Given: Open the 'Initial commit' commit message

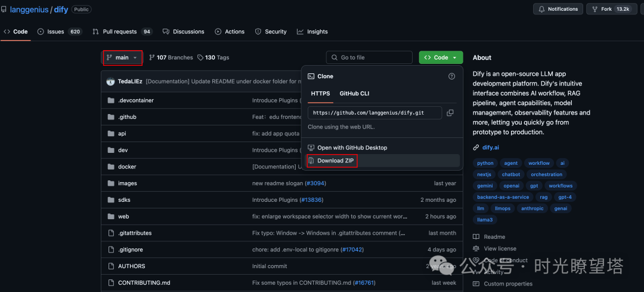Looking at the screenshot, I should pyautogui.click(x=270, y=266).
